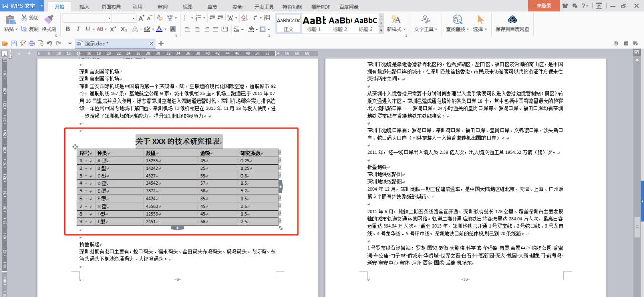The image size is (644, 297).
Task: Switch to the 视图 tab
Action: point(188,7)
